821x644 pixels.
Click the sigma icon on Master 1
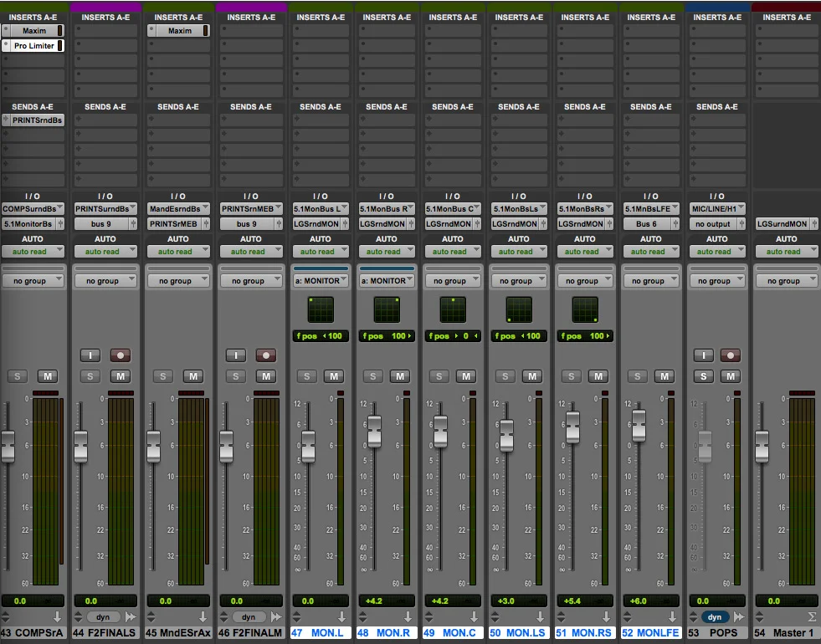pos(812,617)
